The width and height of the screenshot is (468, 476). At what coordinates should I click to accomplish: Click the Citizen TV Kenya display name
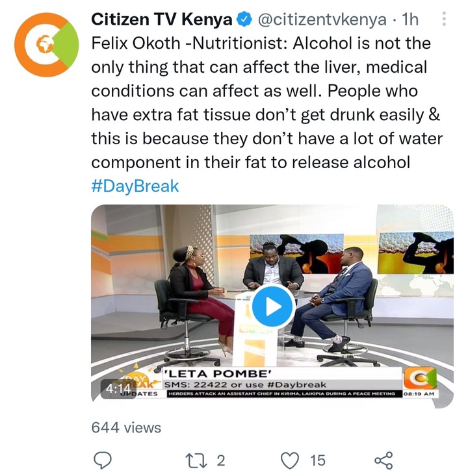pyautogui.click(x=161, y=19)
